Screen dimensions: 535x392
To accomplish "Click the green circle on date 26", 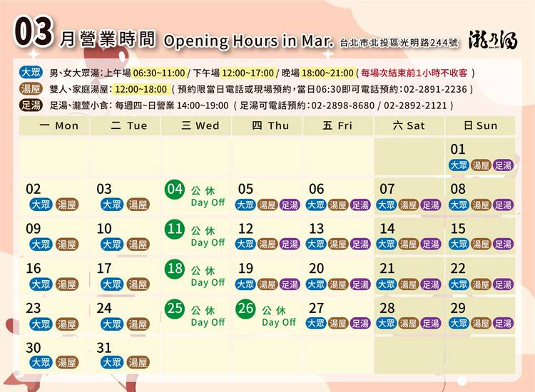I will [246, 309].
